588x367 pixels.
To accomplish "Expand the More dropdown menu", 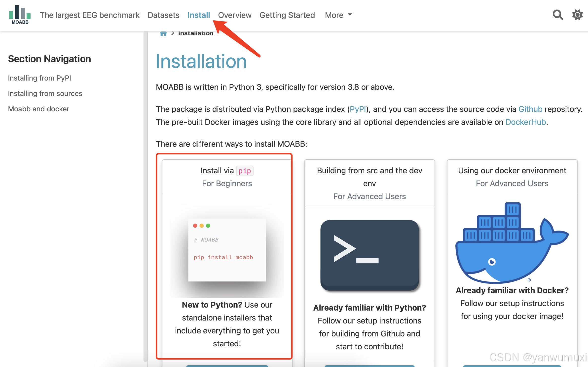I will 338,15.
